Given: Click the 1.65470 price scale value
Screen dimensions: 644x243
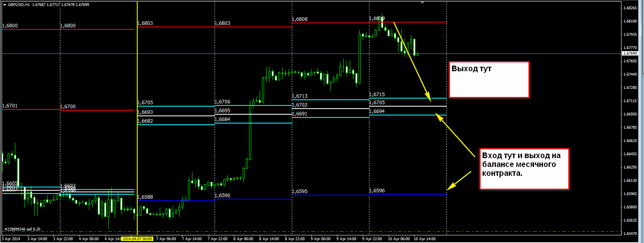Looking at the screenshot, I should 630,234.
